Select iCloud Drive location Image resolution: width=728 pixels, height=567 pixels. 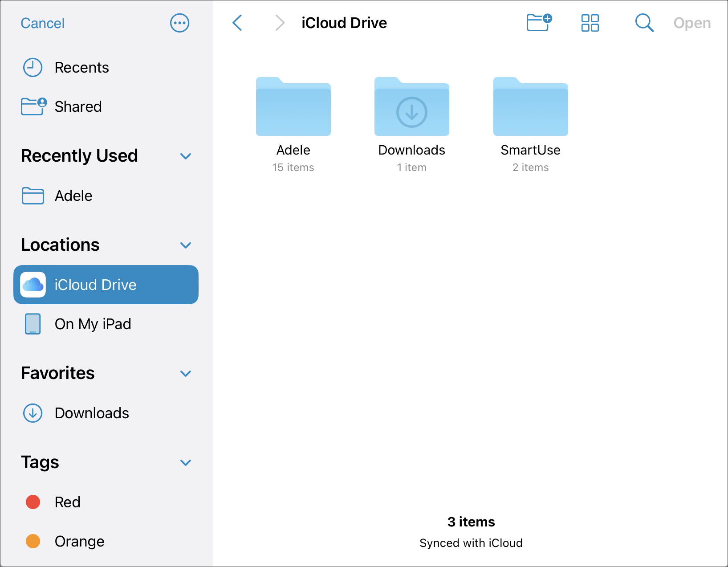point(106,285)
